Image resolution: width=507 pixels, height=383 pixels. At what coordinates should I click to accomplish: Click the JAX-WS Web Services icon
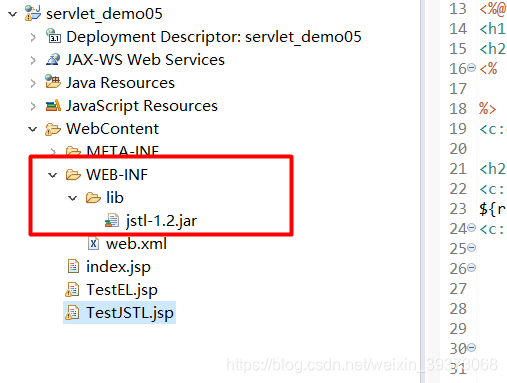[53, 59]
